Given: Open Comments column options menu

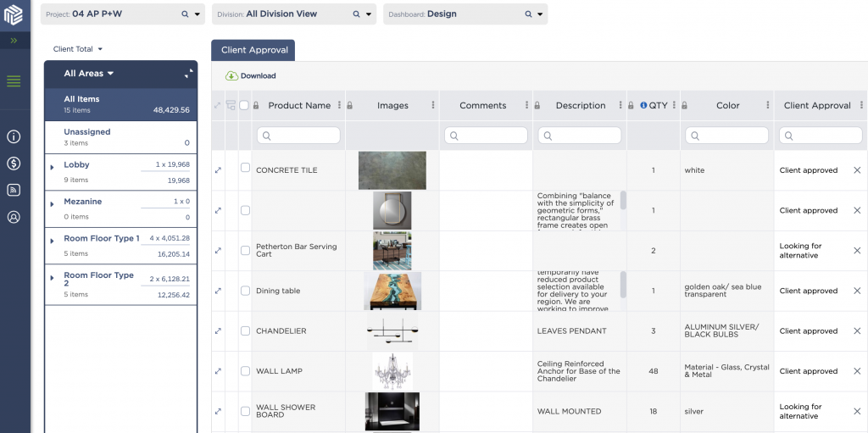Looking at the screenshot, I should [526, 105].
